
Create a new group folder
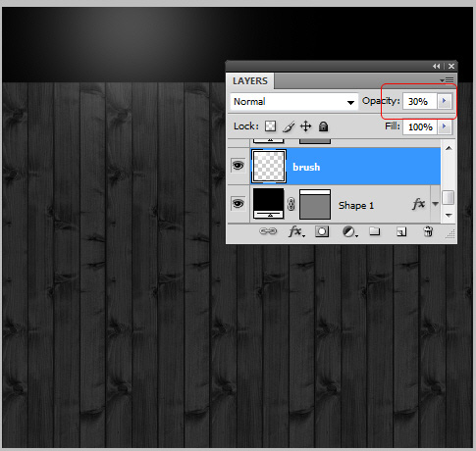[375, 231]
